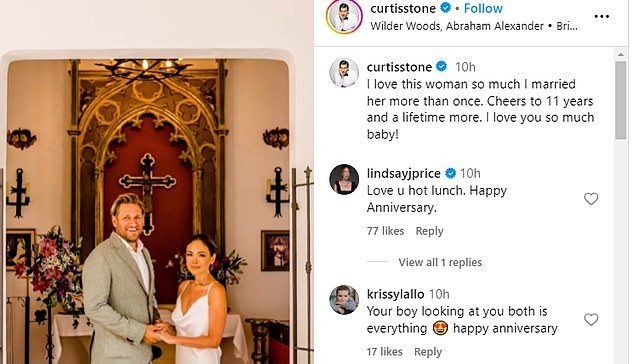This screenshot has width=634, height=364.
Task: Open krissylallo's profile avatar
Action: 344,300
